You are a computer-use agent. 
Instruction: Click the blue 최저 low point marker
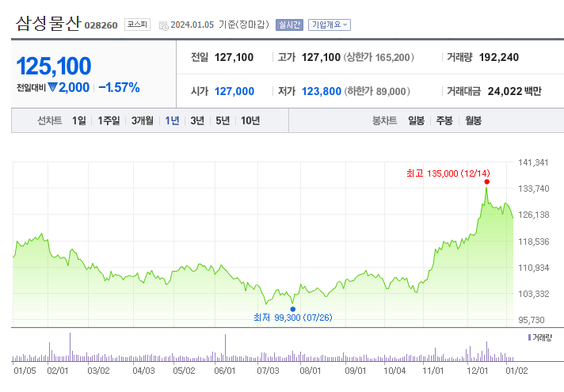point(293,310)
